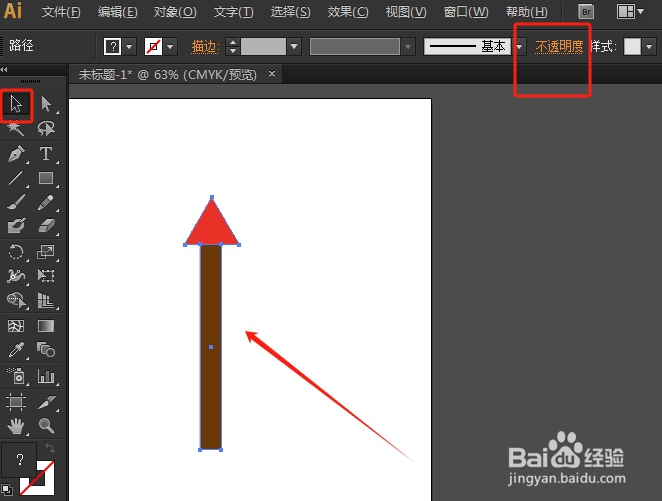This screenshot has height=501, width=662.
Task: Select the Paintbrush tool
Action: pyautogui.click(x=16, y=202)
